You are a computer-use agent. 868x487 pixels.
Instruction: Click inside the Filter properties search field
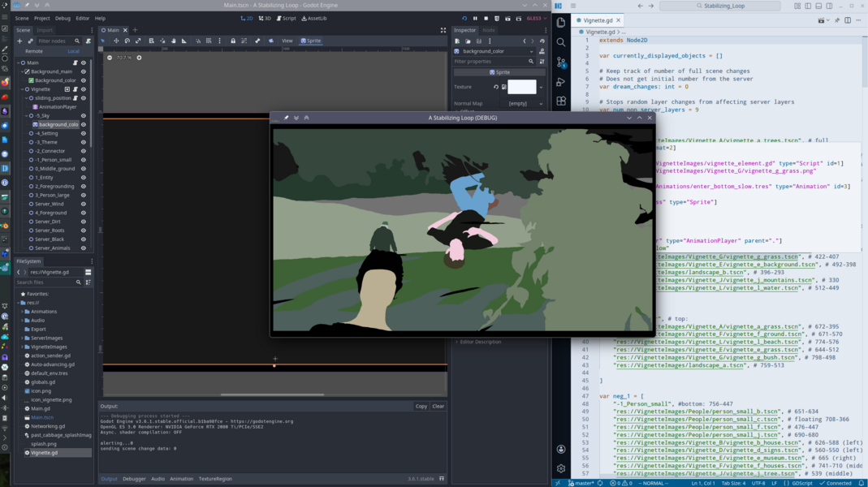(x=487, y=61)
